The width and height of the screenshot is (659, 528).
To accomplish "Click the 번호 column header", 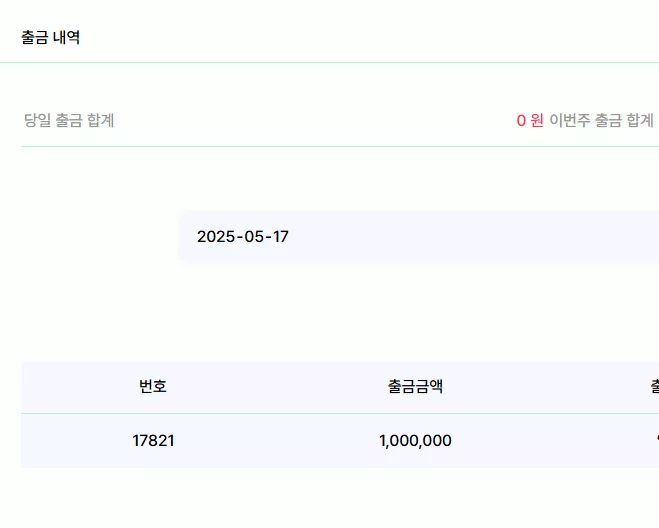I will pos(153,386).
